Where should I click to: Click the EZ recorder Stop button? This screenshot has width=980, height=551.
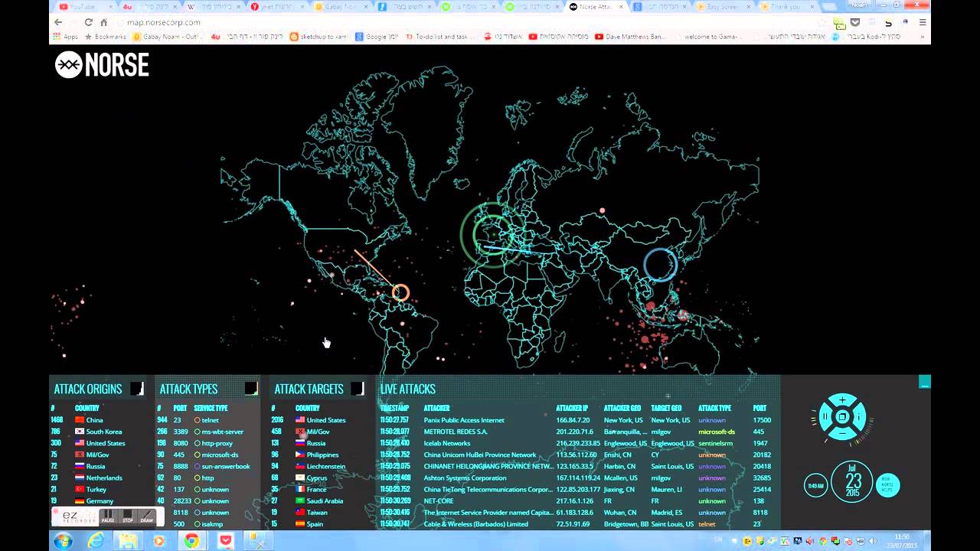click(x=128, y=517)
